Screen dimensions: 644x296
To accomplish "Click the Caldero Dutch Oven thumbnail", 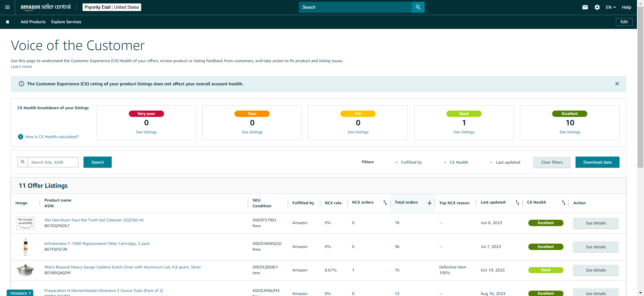I will 25,270.
